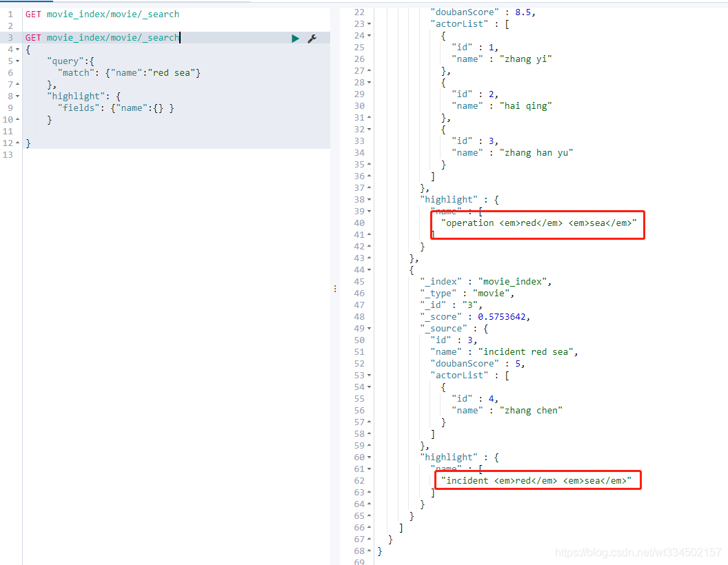This screenshot has height=565, width=728.
Task: Toggle fold arrow at editor line 12
Action: click(x=18, y=143)
